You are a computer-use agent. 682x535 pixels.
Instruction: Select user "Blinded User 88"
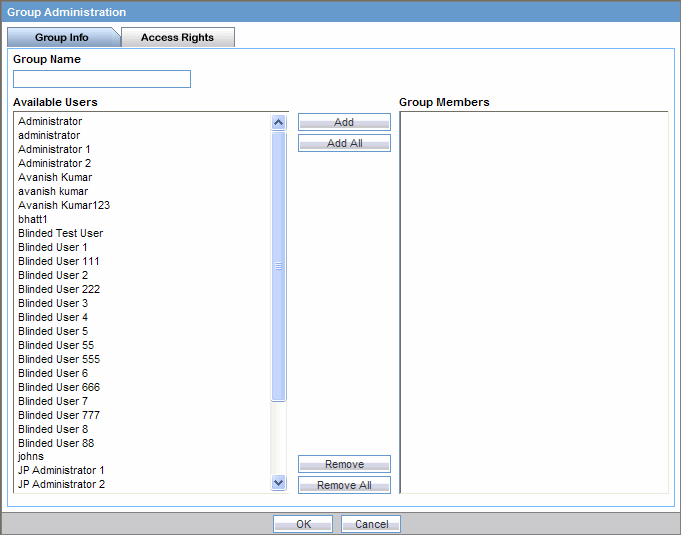(x=56, y=443)
